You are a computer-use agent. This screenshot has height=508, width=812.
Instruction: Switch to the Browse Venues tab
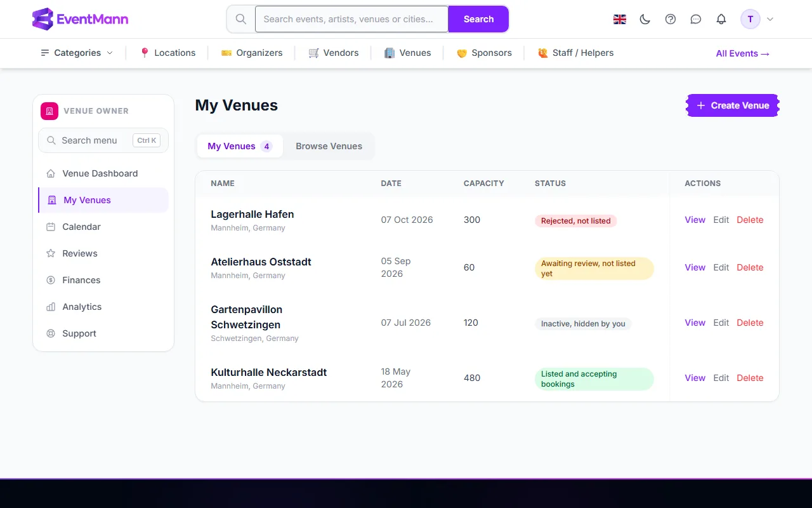[x=329, y=146]
